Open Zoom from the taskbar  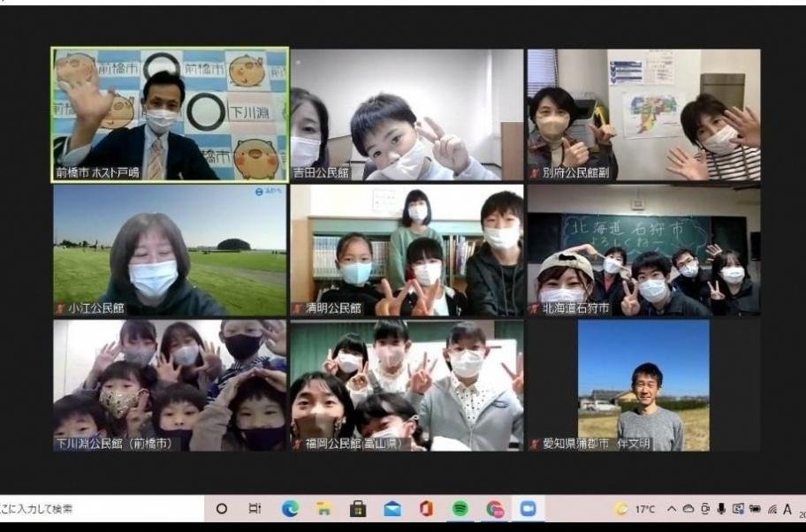tap(528, 509)
